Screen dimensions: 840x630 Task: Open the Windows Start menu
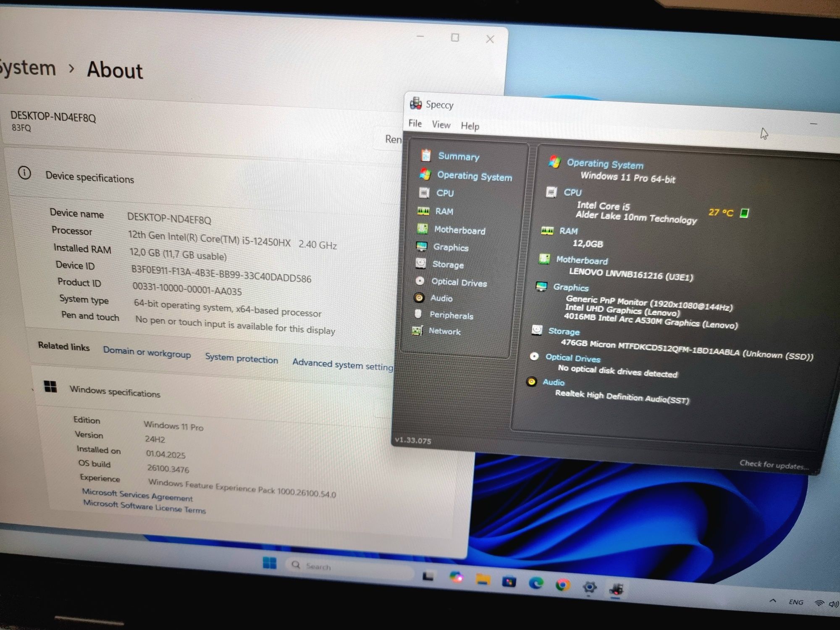point(270,563)
